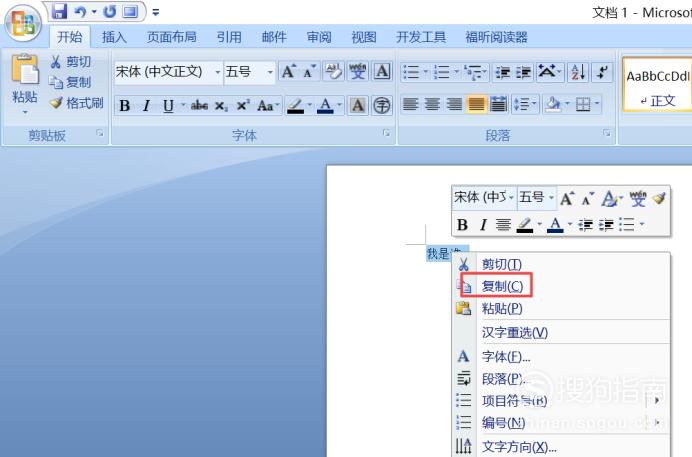Screen dimensions: 692x457
Task: Toggle subscript x₂ in ribbon
Action: tap(221, 106)
